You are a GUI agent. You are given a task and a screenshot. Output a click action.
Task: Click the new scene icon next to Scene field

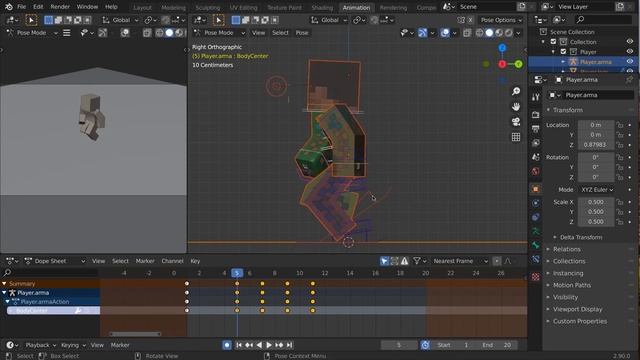pyautogui.click(x=522, y=7)
